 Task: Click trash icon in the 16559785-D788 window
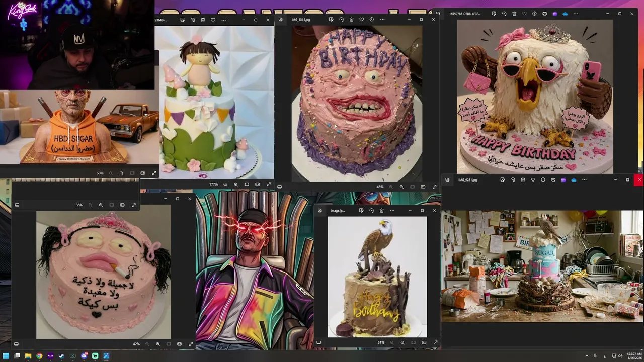[x=514, y=14]
